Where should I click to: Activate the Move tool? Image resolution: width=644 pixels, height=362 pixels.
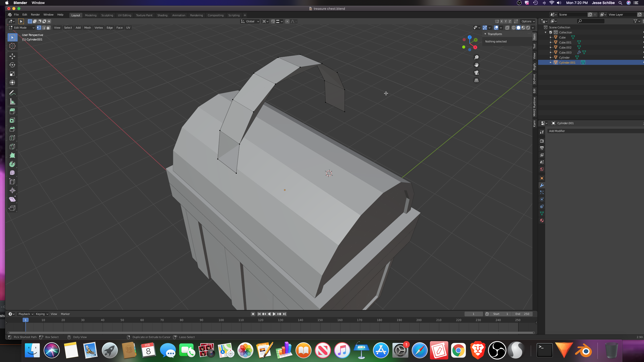click(x=12, y=56)
